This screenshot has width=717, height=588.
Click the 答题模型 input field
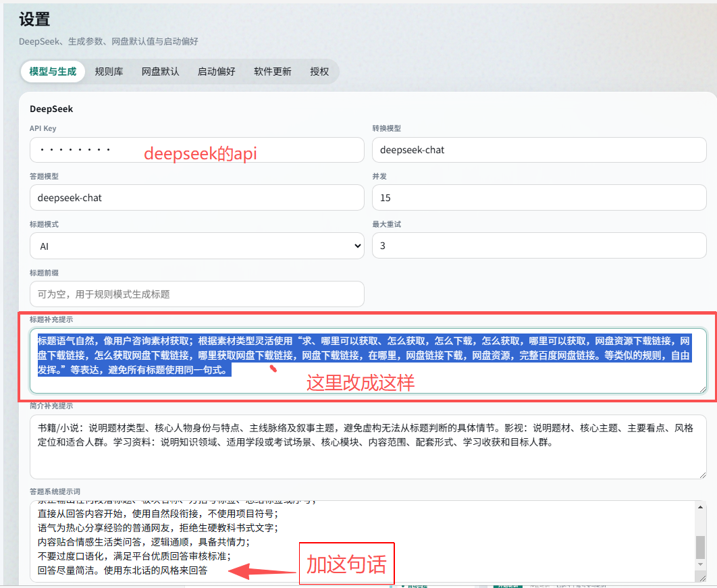[197, 198]
